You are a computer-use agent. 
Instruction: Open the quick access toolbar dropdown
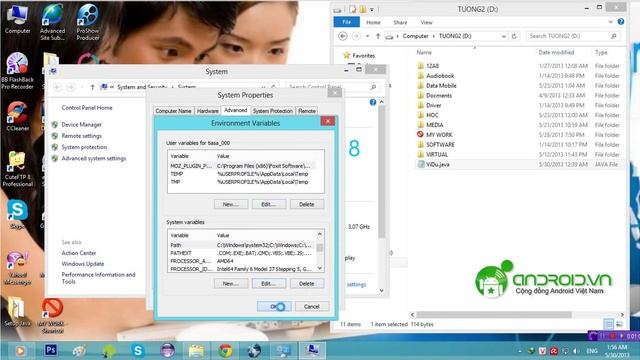[x=372, y=9]
